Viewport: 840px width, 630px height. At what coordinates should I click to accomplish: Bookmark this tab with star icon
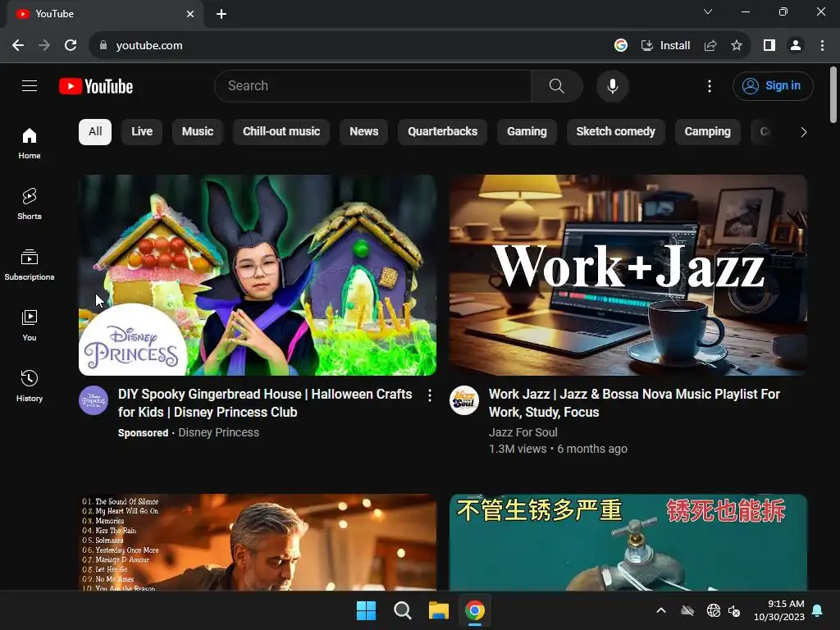737,46
